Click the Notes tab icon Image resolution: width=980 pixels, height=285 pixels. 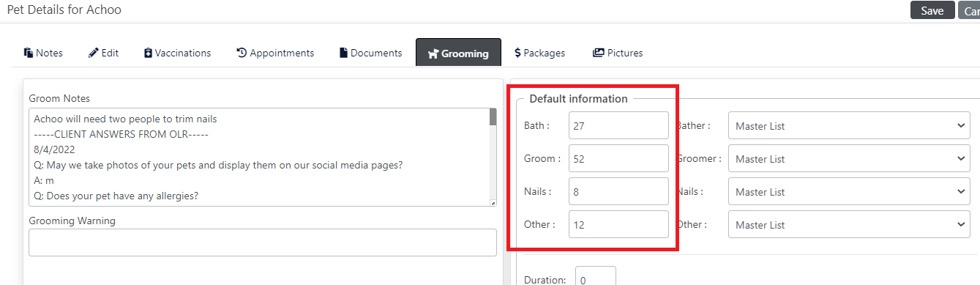click(x=29, y=53)
